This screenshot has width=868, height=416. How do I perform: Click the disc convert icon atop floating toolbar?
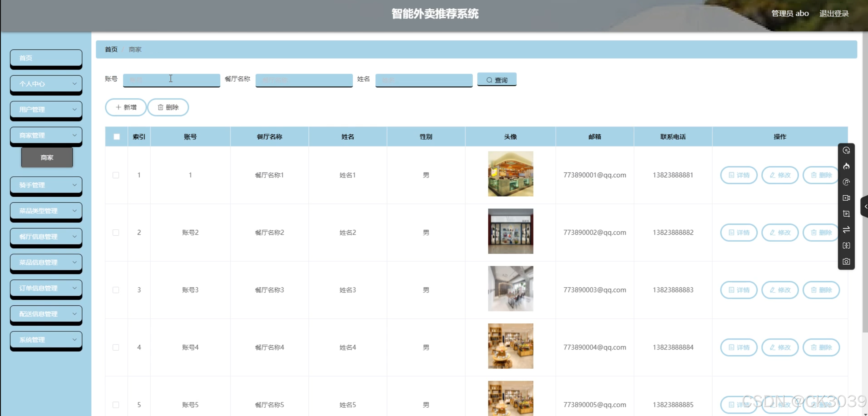point(846,150)
